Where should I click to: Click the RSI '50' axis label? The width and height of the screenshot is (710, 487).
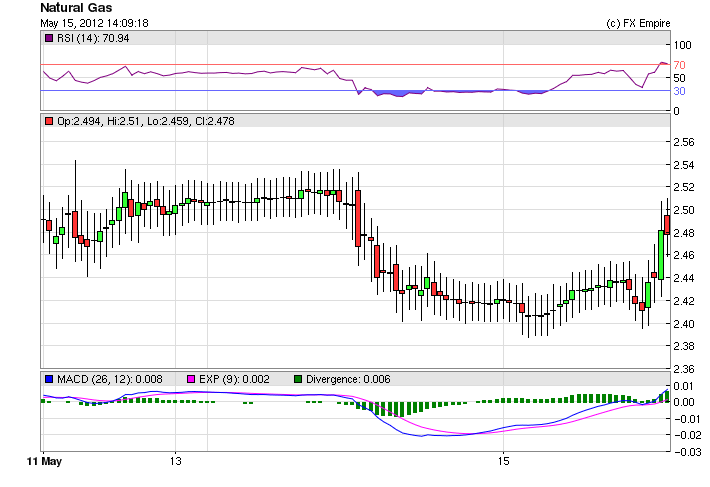click(x=679, y=78)
